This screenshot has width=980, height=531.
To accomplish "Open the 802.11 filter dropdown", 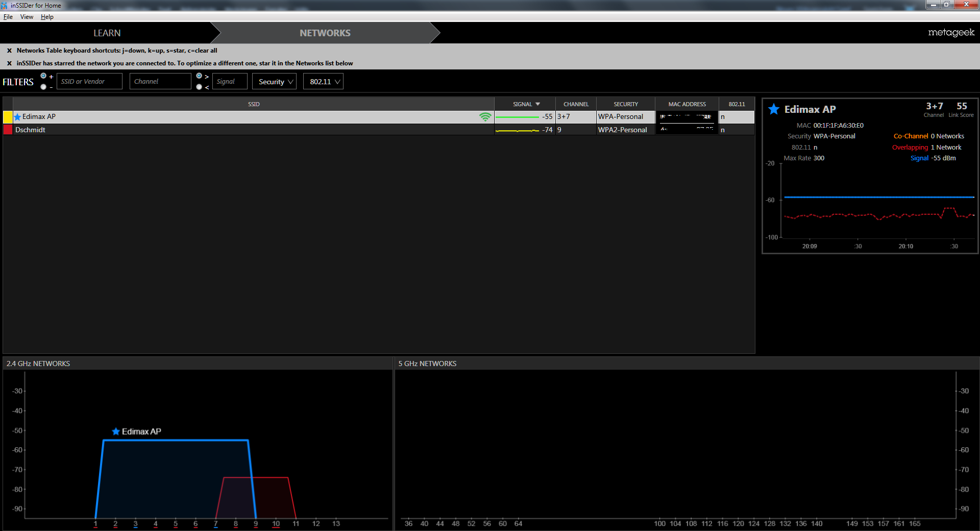I will 323,82.
